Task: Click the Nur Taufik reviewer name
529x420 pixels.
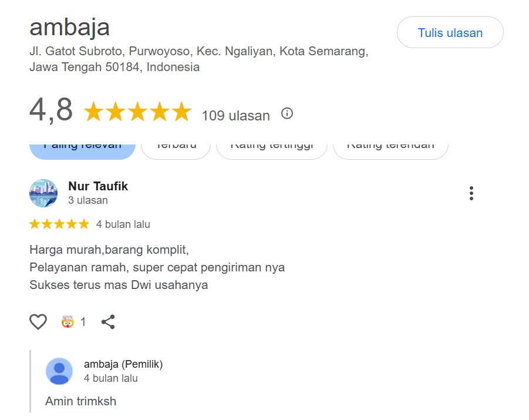Action: [x=98, y=186]
